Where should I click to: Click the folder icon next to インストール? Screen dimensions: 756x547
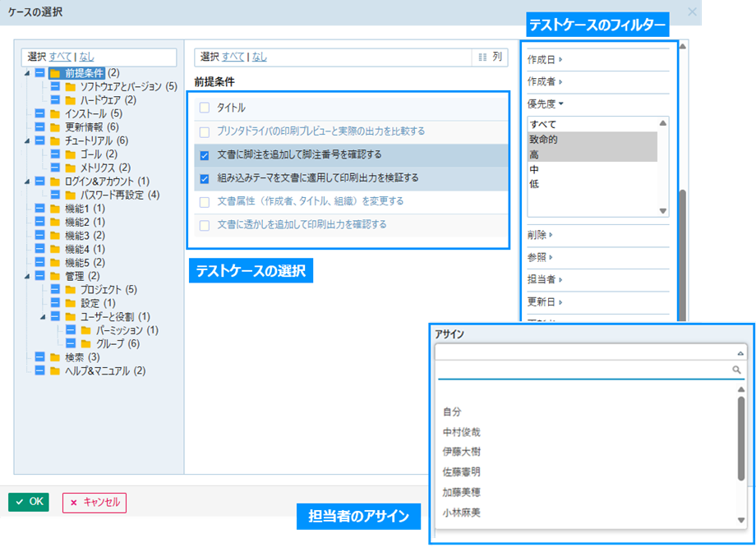(x=55, y=113)
